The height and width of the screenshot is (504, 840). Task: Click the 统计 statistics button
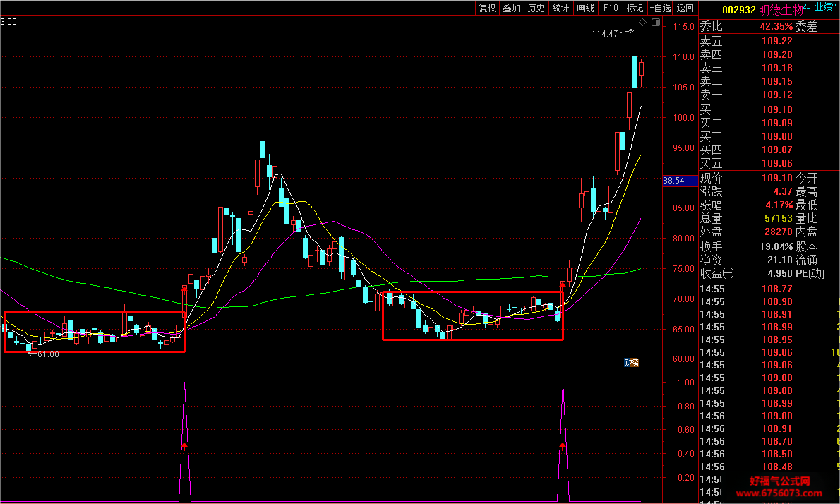(560, 8)
